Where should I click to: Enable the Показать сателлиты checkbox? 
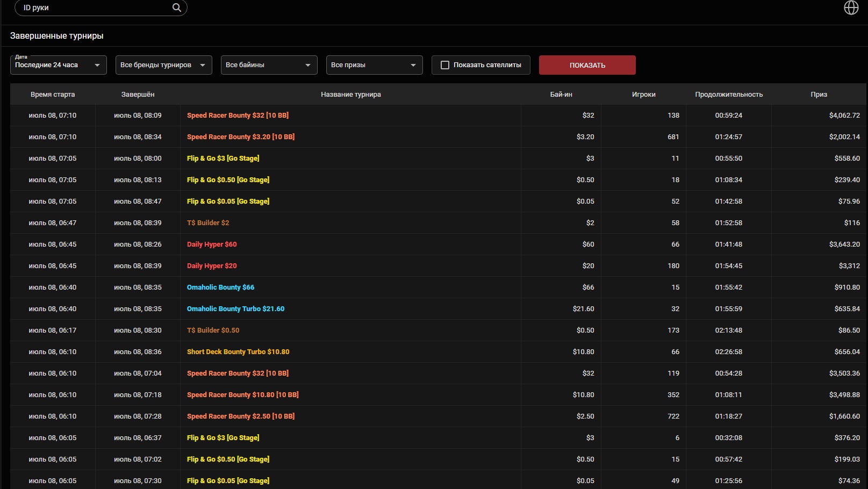445,65
